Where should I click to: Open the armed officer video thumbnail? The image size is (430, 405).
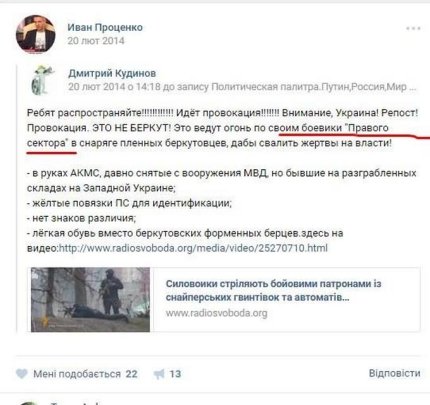pyautogui.click(x=90, y=299)
